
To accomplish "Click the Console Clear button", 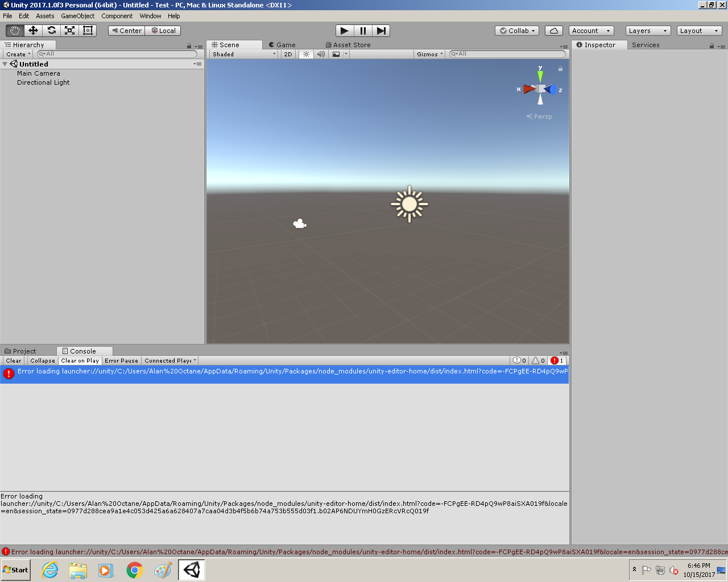I will tap(14, 360).
